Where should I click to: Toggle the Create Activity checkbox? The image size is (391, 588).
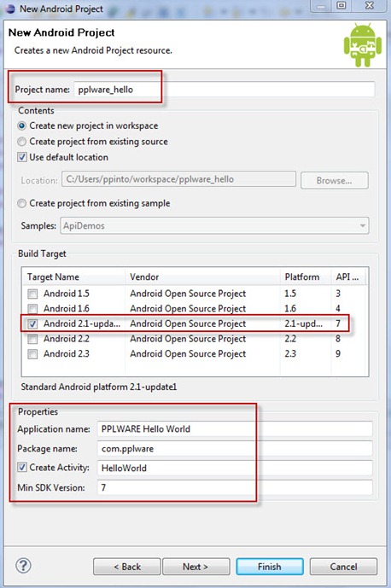(x=22, y=468)
